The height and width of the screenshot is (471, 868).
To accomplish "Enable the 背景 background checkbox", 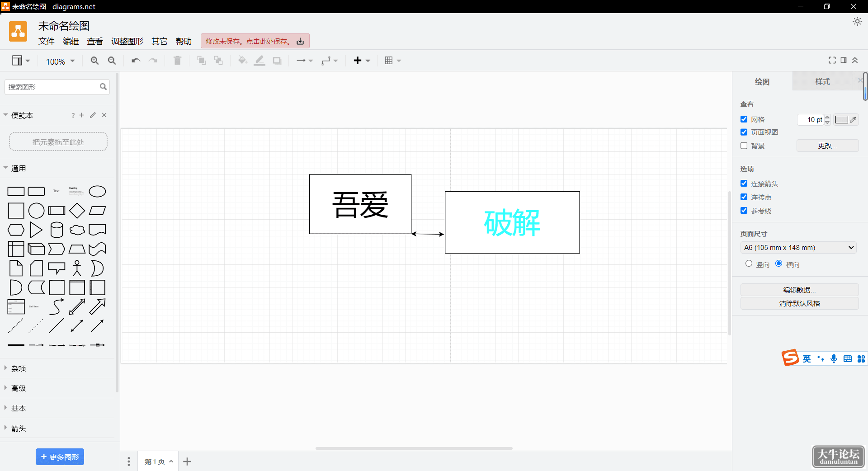I will 744,146.
